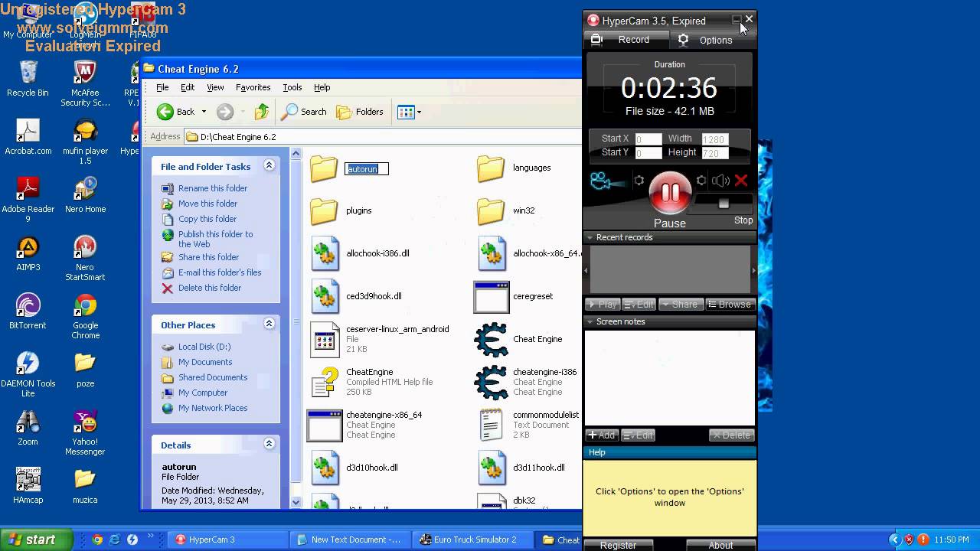Open Local Disk (D:) under Other Places

[x=204, y=347]
